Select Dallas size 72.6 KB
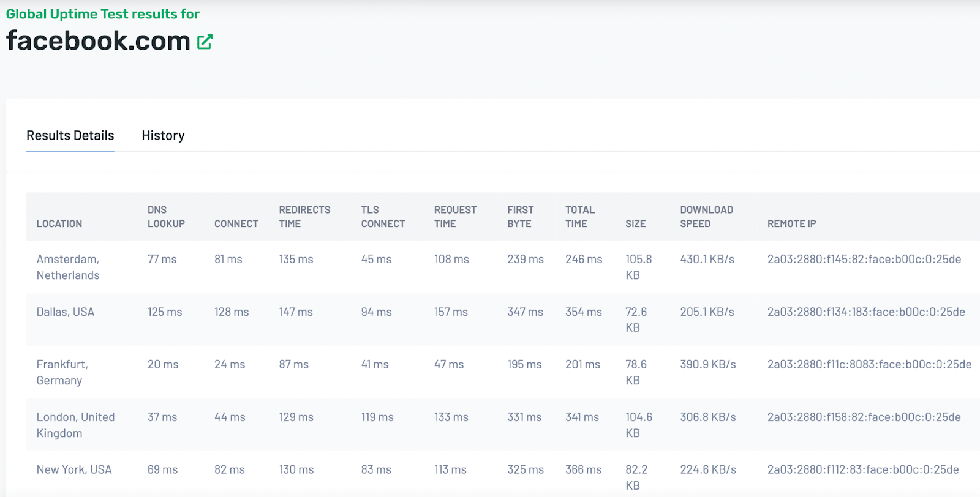Image resolution: width=980 pixels, height=497 pixels. 636,320
